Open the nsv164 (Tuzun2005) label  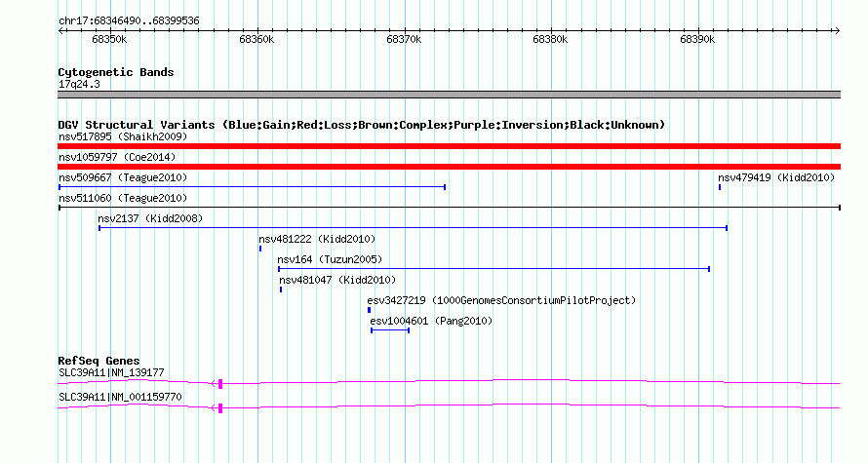(x=330, y=259)
